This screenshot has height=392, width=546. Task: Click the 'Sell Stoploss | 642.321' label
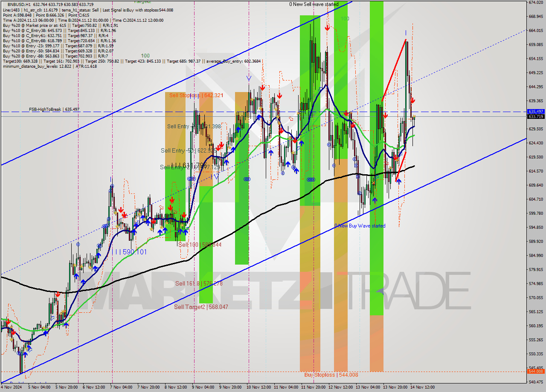[196, 95]
